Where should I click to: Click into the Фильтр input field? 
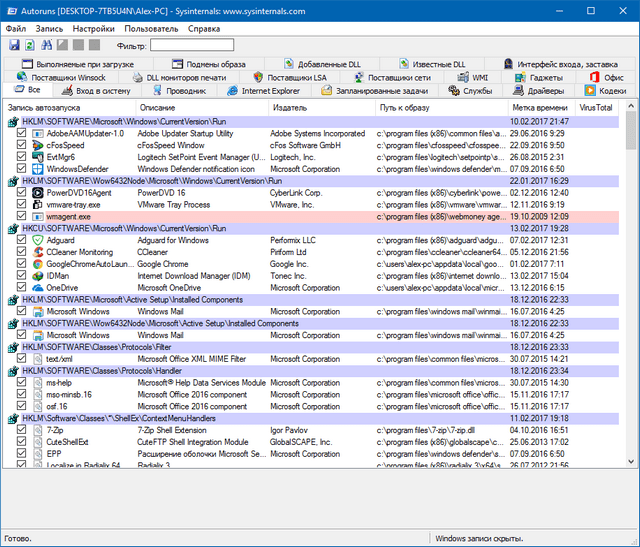(x=192, y=45)
